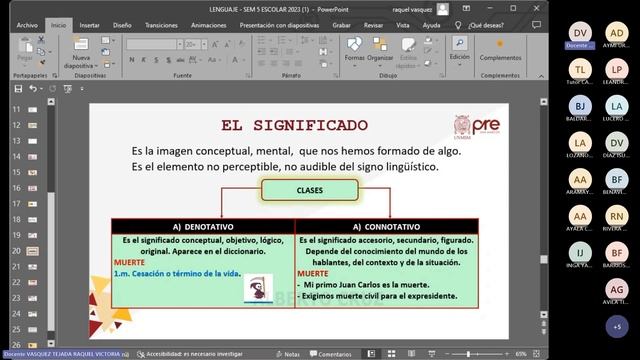Click the Complementos add-ins icon

pyautogui.click(x=500, y=43)
